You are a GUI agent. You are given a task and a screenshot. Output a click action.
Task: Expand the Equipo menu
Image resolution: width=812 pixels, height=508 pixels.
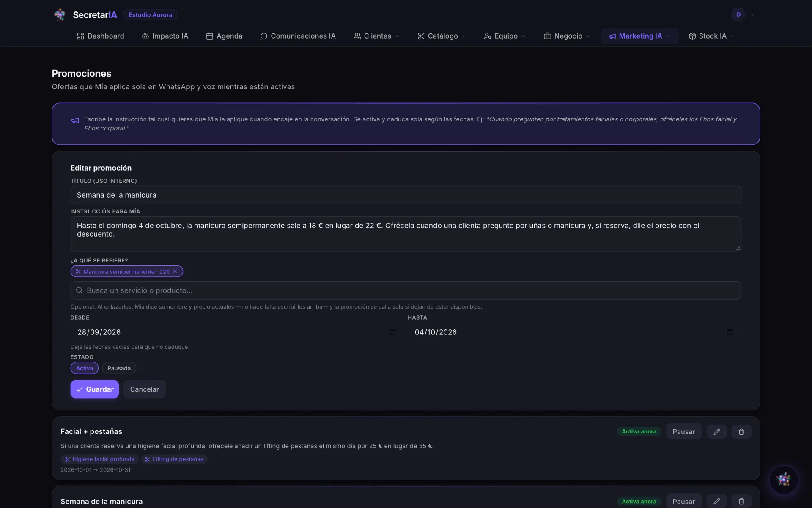(x=505, y=36)
